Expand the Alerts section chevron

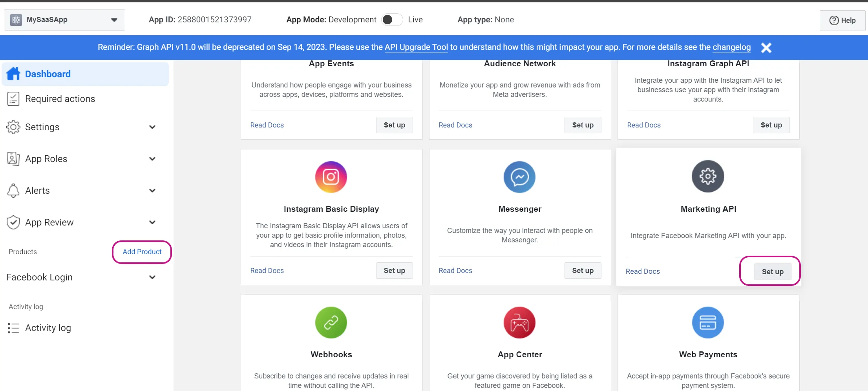coord(152,191)
